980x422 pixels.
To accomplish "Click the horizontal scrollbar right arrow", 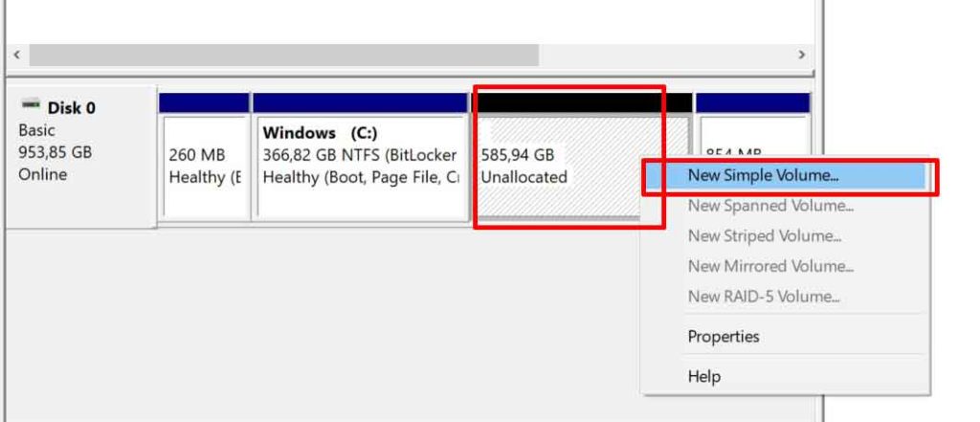I will pos(802,55).
